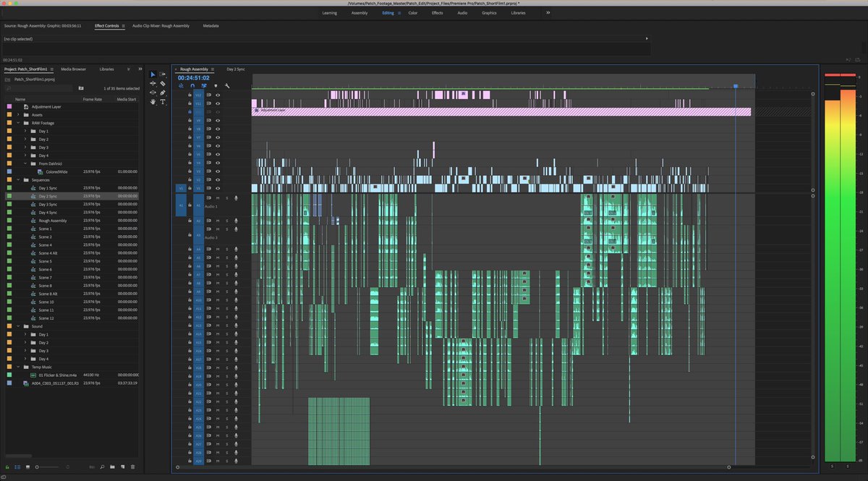Sort project items by Frame Rate column
This screenshot has height=481, width=868.
[93, 98]
